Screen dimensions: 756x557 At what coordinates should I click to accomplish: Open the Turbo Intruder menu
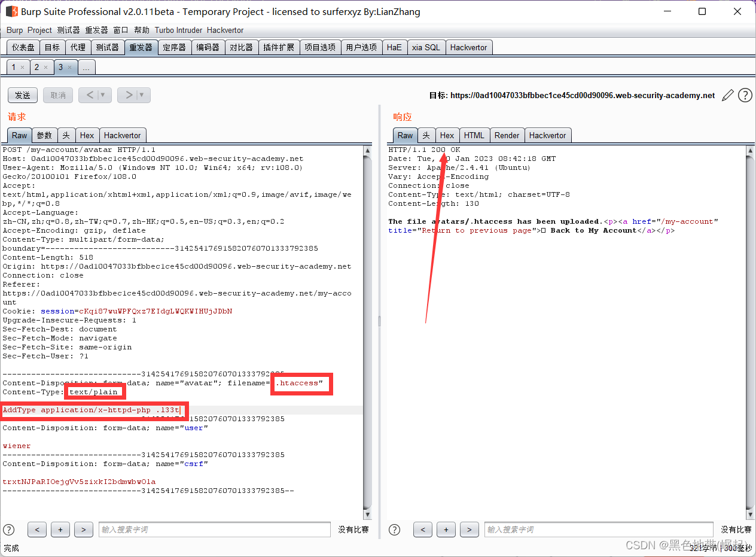point(178,30)
